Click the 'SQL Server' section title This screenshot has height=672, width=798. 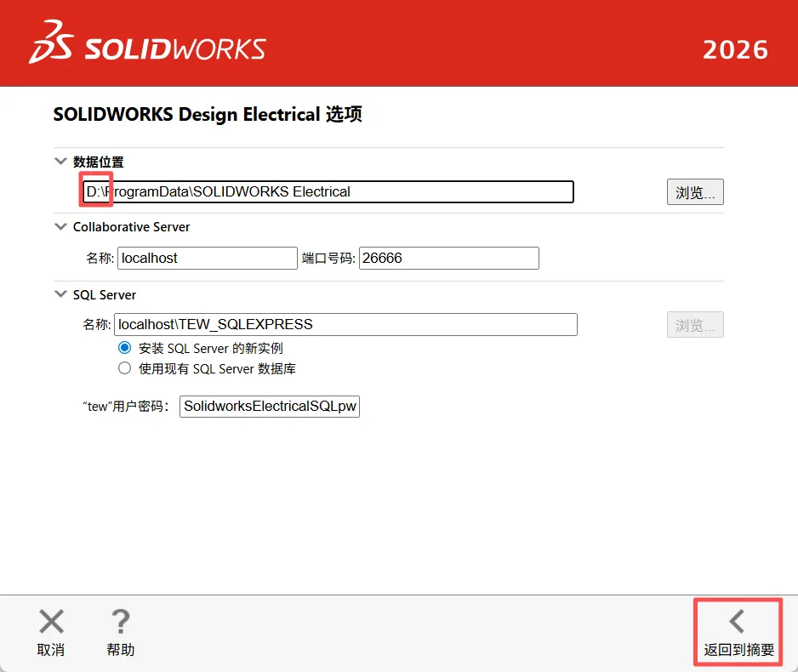click(105, 295)
